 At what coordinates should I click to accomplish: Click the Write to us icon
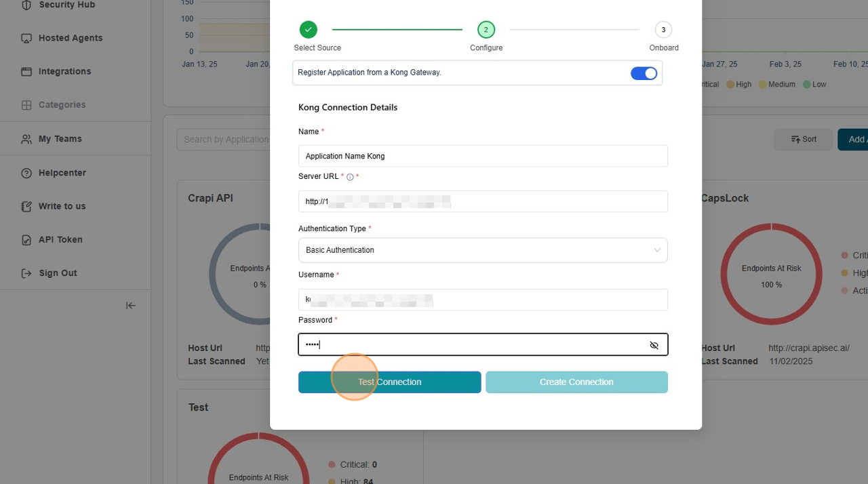click(x=26, y=206)
